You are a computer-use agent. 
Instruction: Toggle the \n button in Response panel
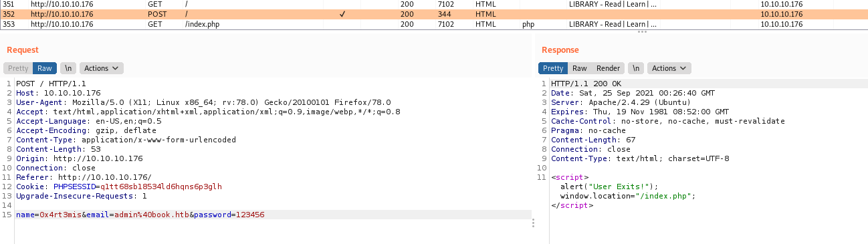click(636, 68)
